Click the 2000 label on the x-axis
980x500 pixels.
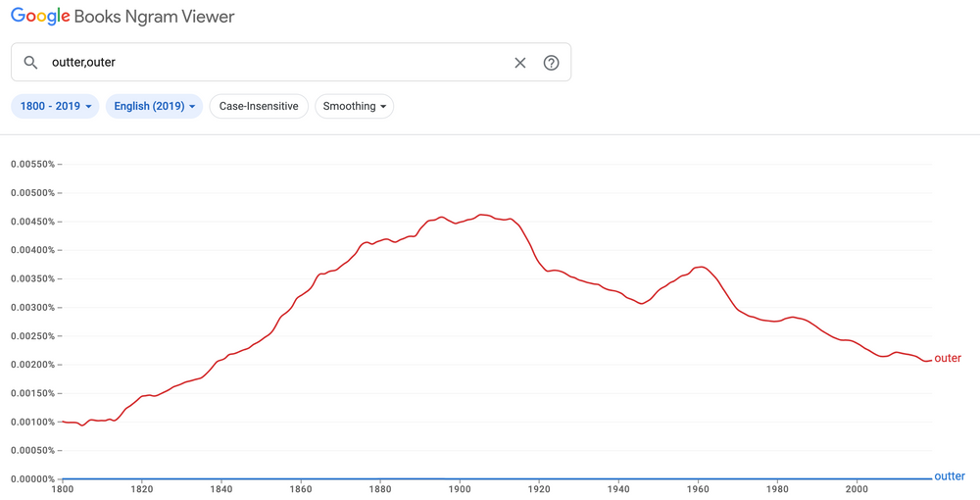pos(857,489)
